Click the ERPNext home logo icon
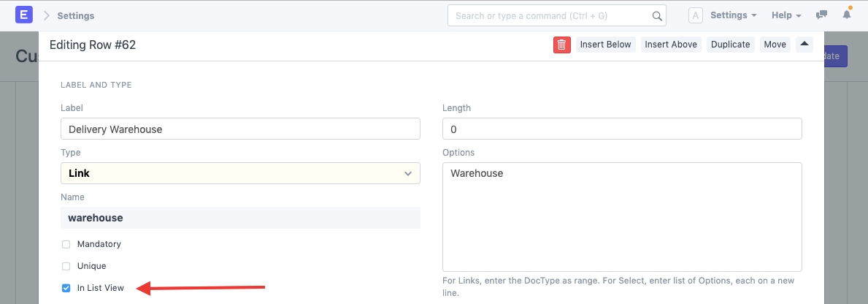868x304 pixels. pyautogui.click(x=24, y=15)
